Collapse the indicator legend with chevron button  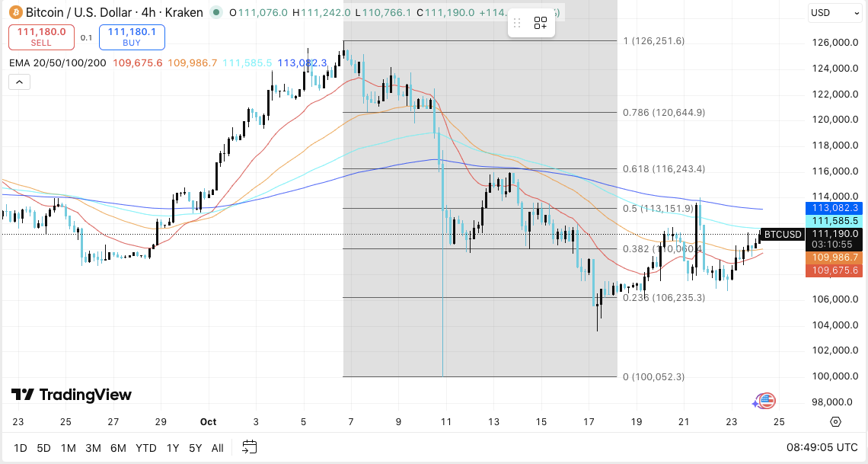19,82
